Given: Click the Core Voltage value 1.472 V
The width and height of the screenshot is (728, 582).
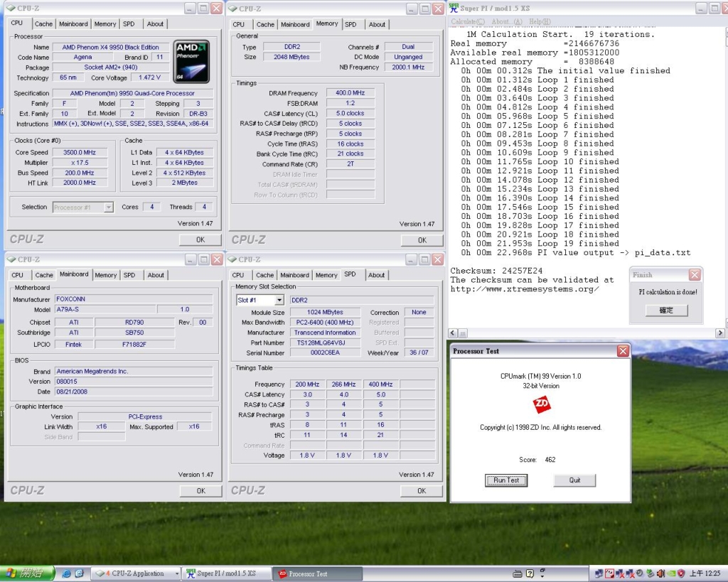Looking at the screenshot, I should 149,77.
